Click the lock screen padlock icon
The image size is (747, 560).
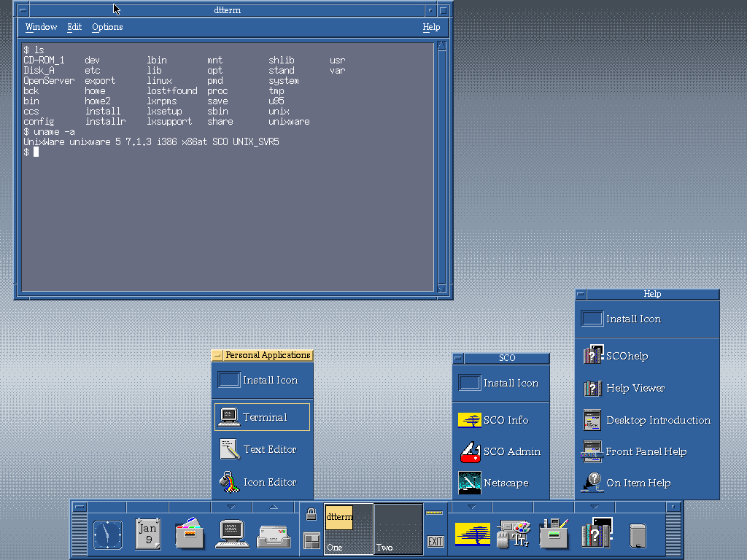(311, 515)
